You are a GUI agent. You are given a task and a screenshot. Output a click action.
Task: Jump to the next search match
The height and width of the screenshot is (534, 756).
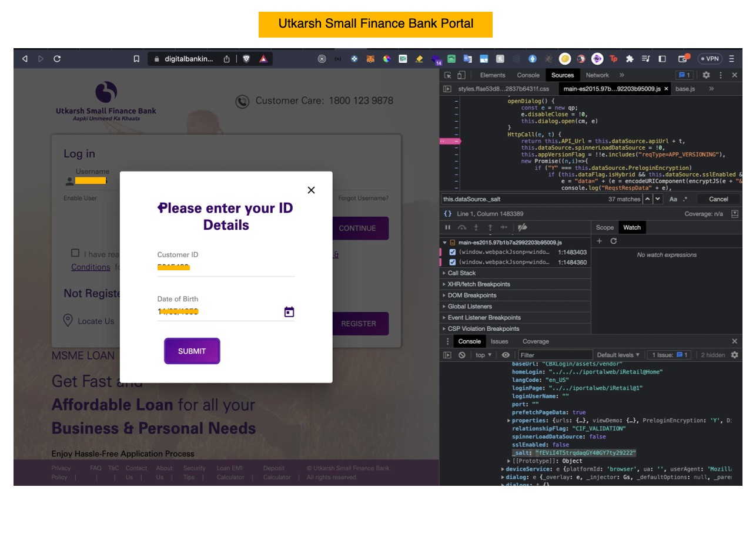658,199
